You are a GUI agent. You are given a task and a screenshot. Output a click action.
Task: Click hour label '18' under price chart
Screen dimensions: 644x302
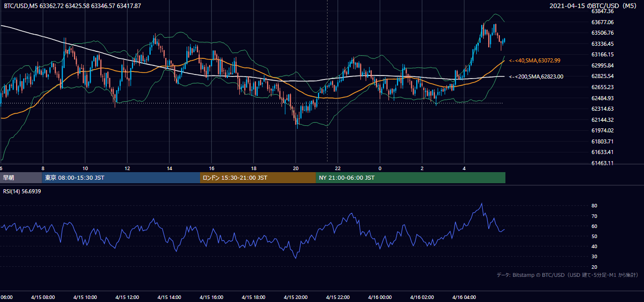pos(253,169)
